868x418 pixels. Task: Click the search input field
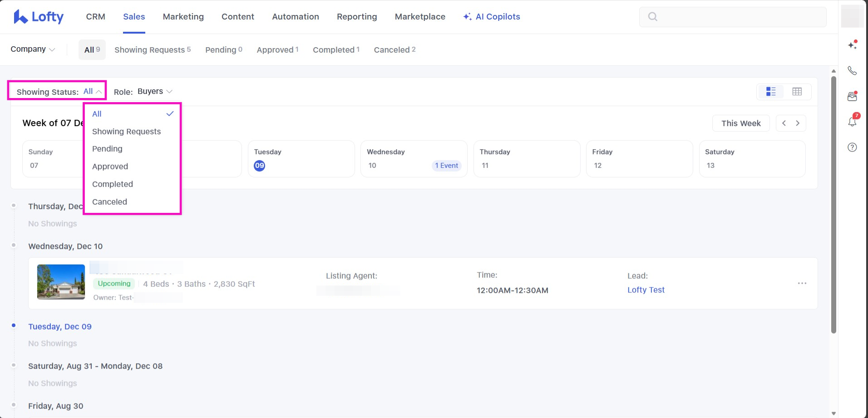point(732,17)
